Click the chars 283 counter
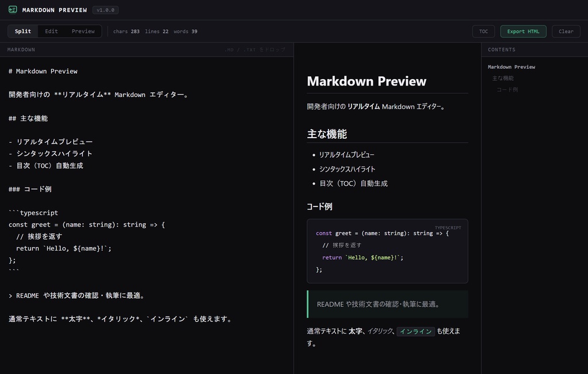This screenshot has width=588, height=374. pyautogui.click(x=126, y=32)
